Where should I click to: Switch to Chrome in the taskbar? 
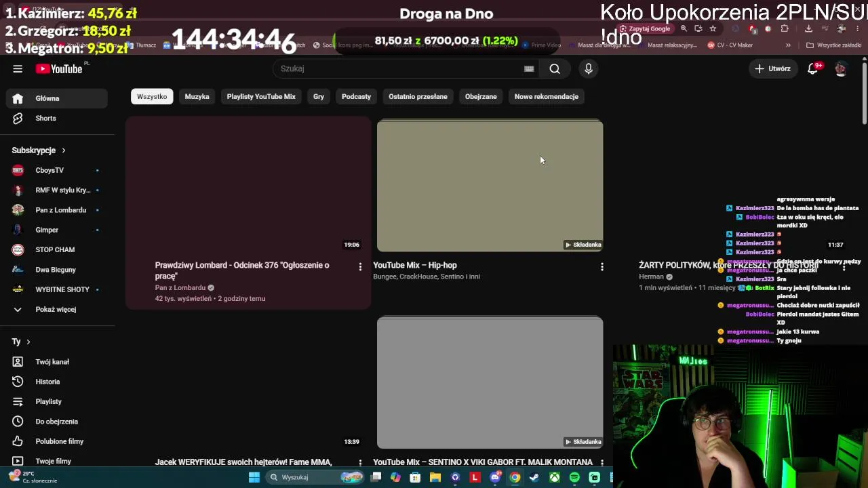[x=515, y=477]
